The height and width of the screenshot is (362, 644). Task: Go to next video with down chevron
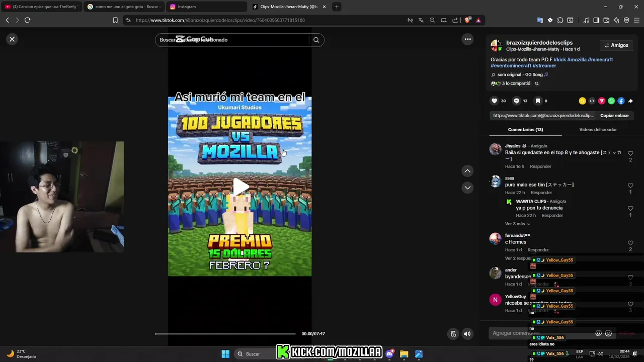point(467,188)
